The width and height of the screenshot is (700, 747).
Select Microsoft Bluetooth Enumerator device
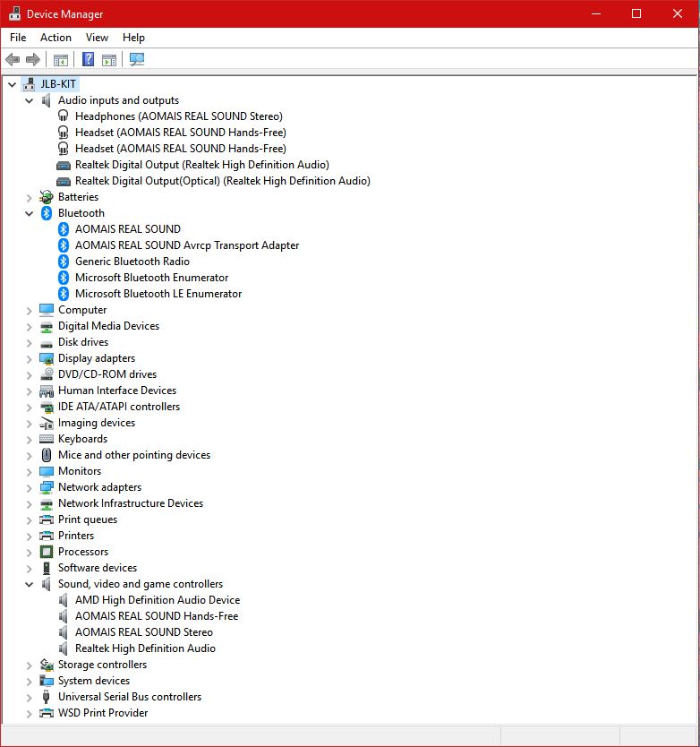point(152,278)
